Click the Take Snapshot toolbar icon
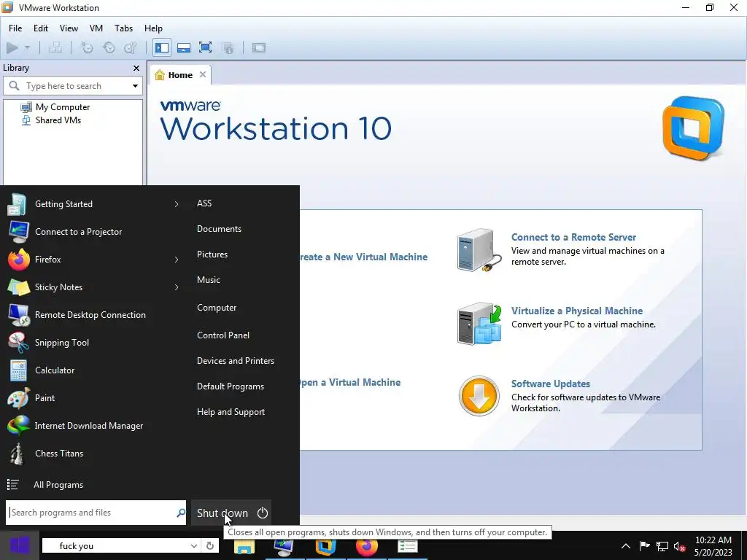 (x=87, y=47)
